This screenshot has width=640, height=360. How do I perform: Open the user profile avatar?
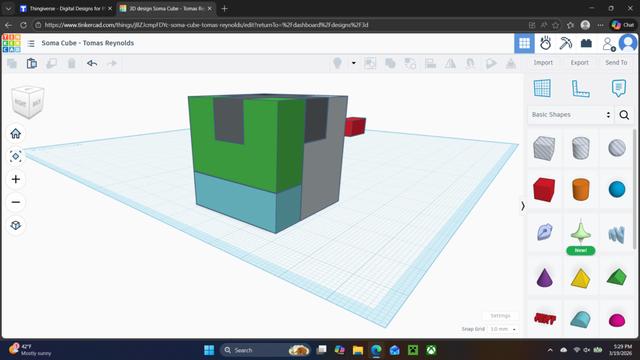[x=628, y=43]
